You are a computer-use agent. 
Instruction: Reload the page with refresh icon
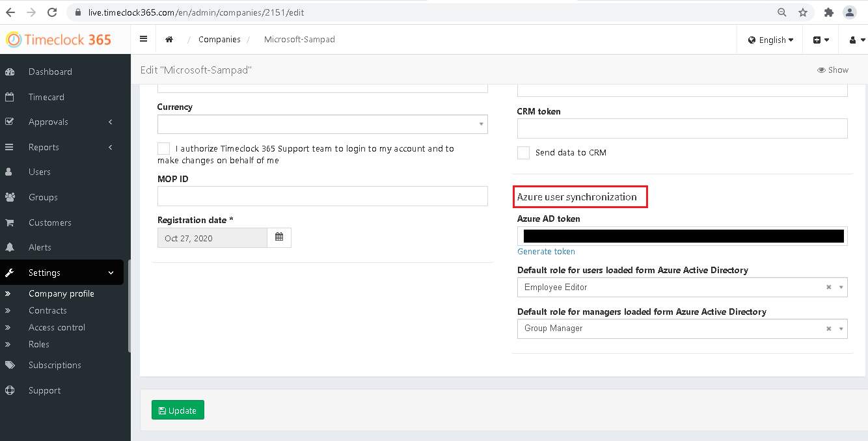click(x=53, y=12)
